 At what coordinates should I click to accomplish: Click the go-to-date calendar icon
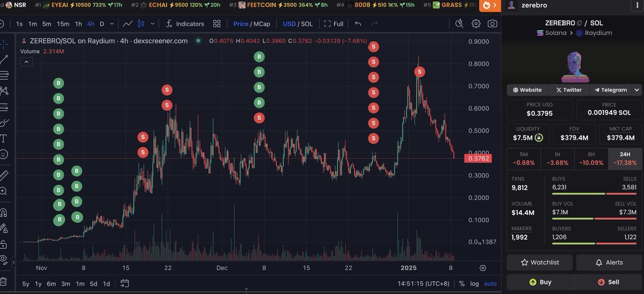(125, 283)
